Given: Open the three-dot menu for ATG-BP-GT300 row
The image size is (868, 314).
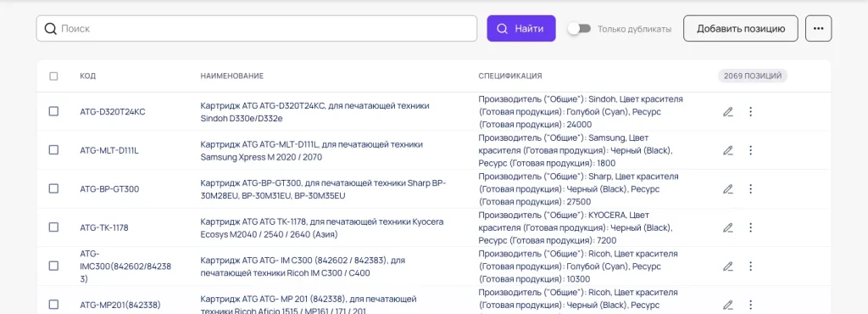Looking at the screenshot, I should (x=751, y=189).
